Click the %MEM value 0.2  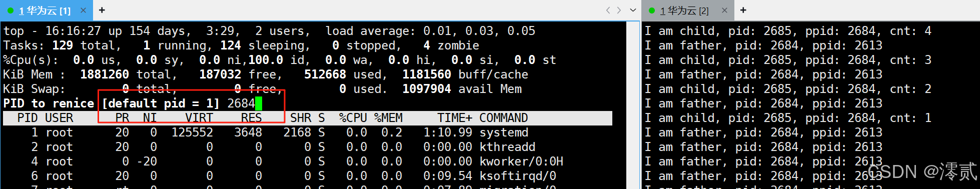[392, 132]
